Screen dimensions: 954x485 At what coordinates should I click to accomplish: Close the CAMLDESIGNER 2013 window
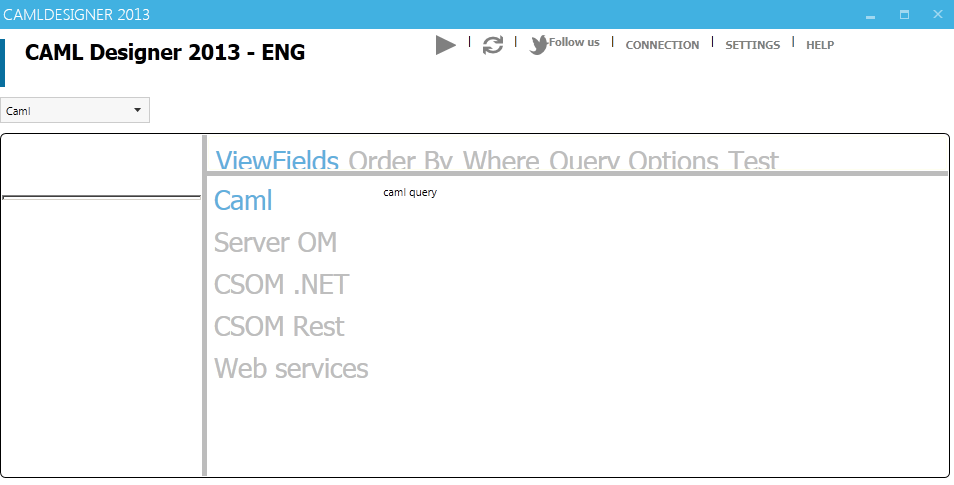pos(938,15)
